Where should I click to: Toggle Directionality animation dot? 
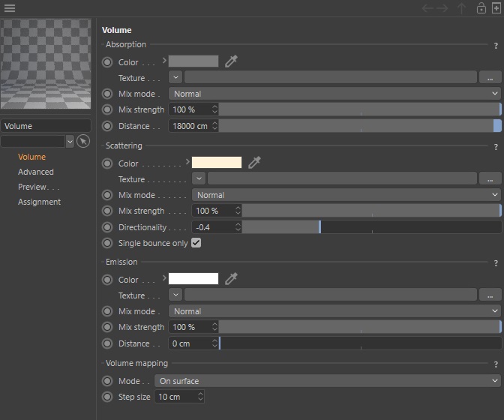pyautogui.click(x=107, y=227)
